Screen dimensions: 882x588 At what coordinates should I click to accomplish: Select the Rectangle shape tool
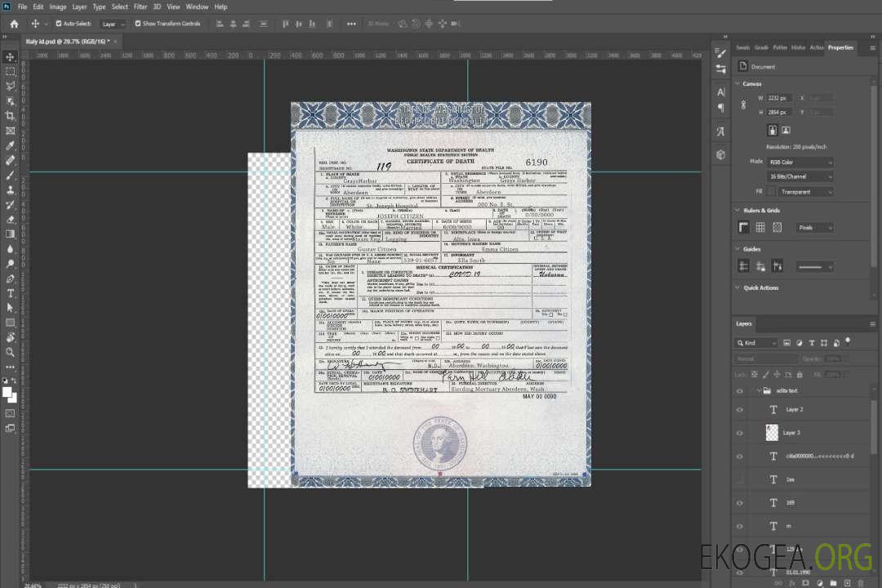pos(10,323)
